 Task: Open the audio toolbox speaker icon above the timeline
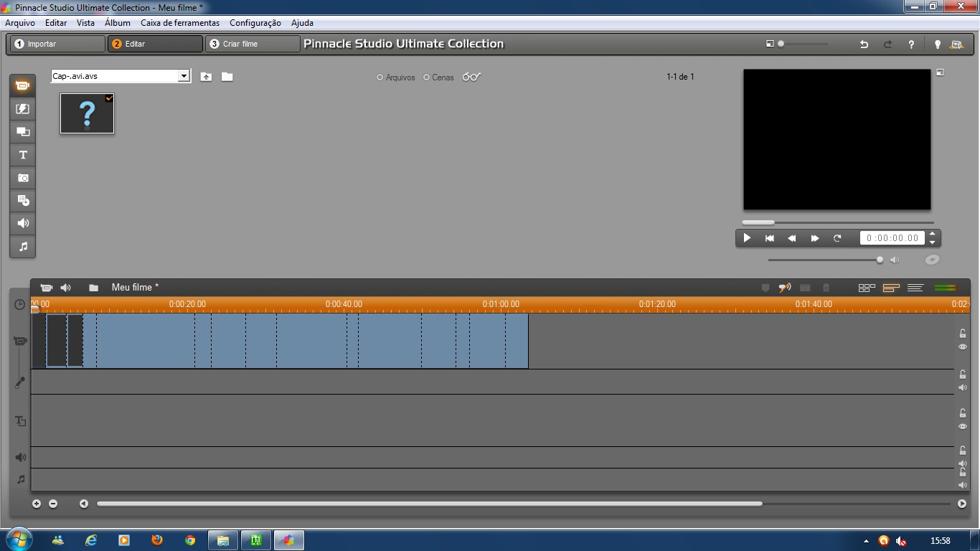[x=65, y=287]
